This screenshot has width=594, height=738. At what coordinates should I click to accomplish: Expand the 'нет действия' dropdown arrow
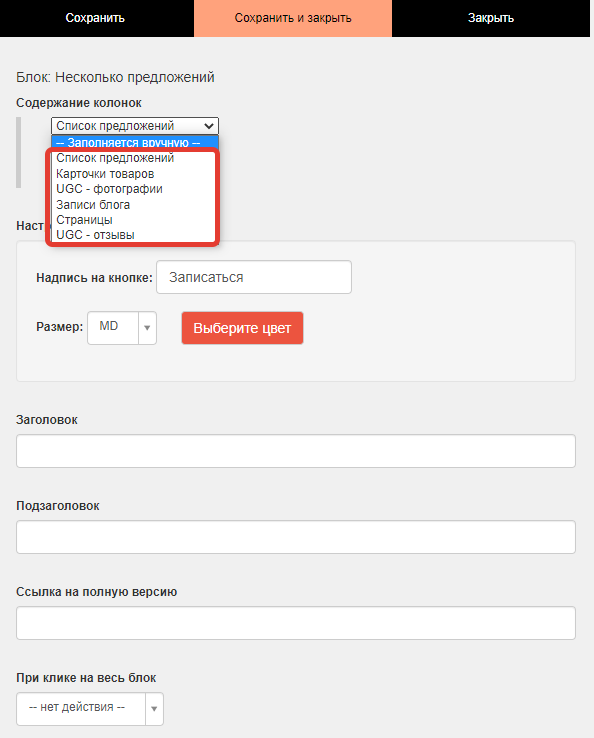tap(154, 709)
